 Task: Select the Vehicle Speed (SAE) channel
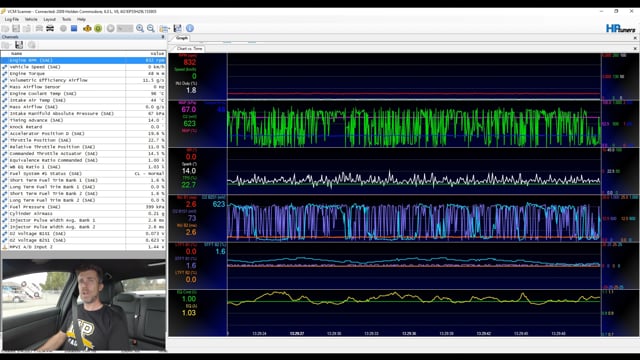(83, 67)
